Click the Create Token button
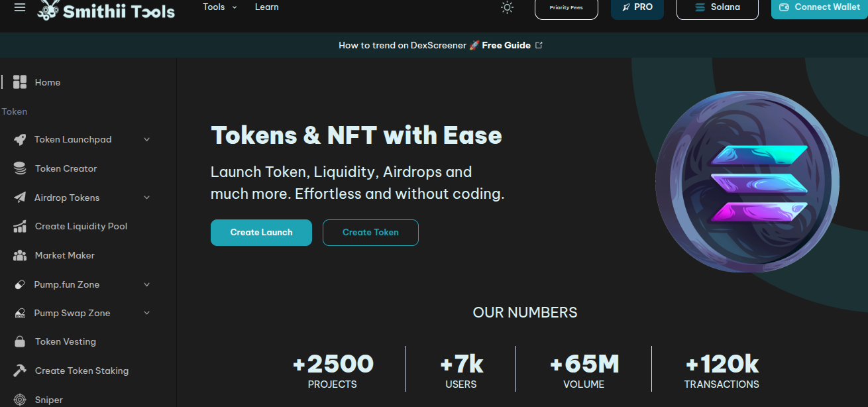The height and width of the screenshot is (407, 868). click(x=370, y=233)
